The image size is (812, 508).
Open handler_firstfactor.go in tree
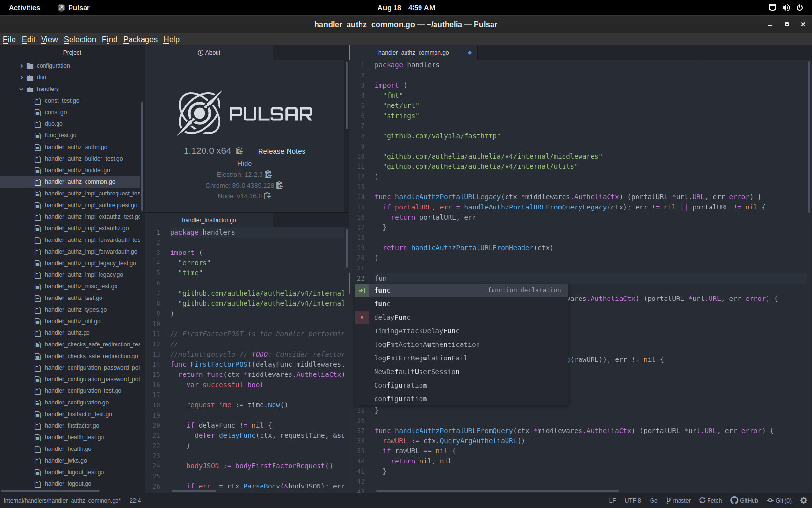coord(72,426)
